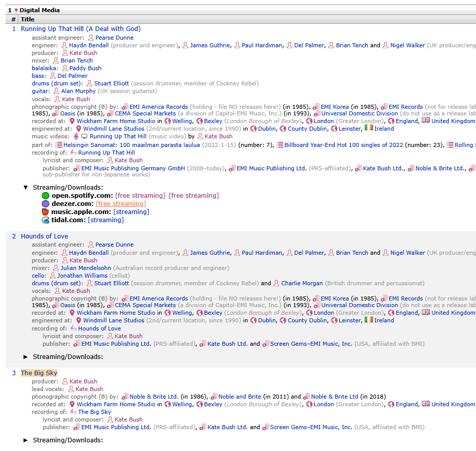Click the United Kingdom flag icon in track 1
The image size is (476, 451).
(426, 121)
